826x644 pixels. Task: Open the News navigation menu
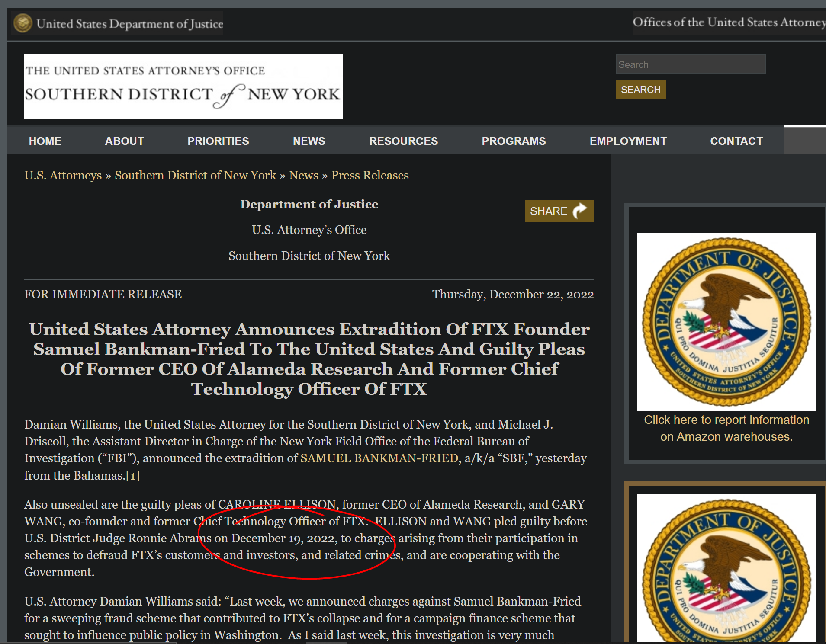[x=309, y=141]
